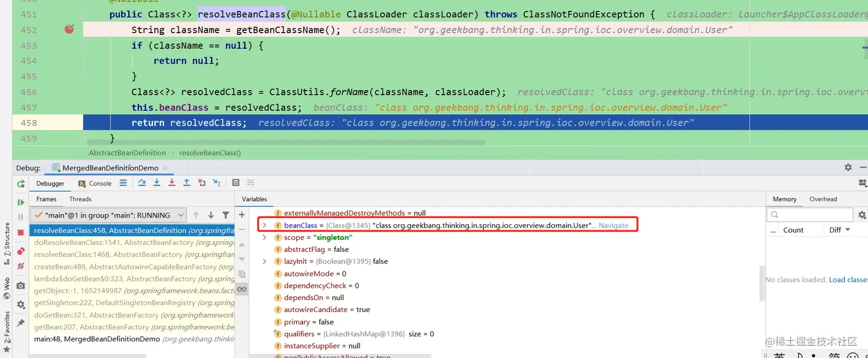Step Over to next line

(x=142, y=183)
